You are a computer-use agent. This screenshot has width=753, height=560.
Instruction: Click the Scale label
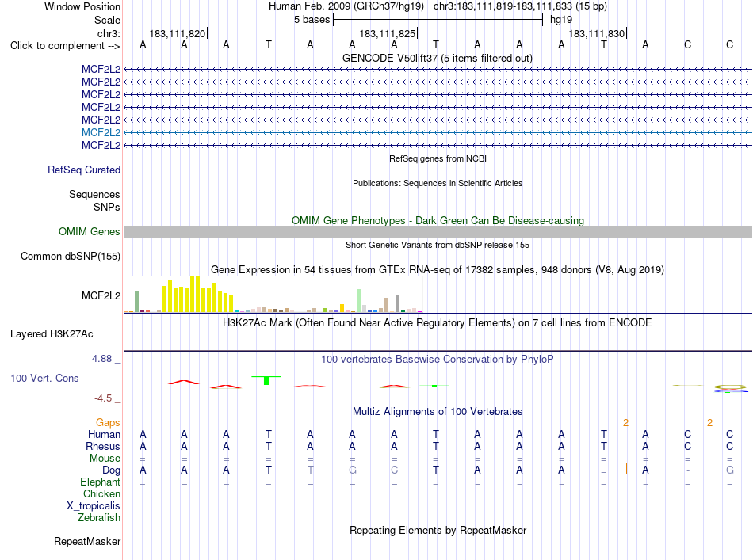pyautogui.click(x=107, y=20)
